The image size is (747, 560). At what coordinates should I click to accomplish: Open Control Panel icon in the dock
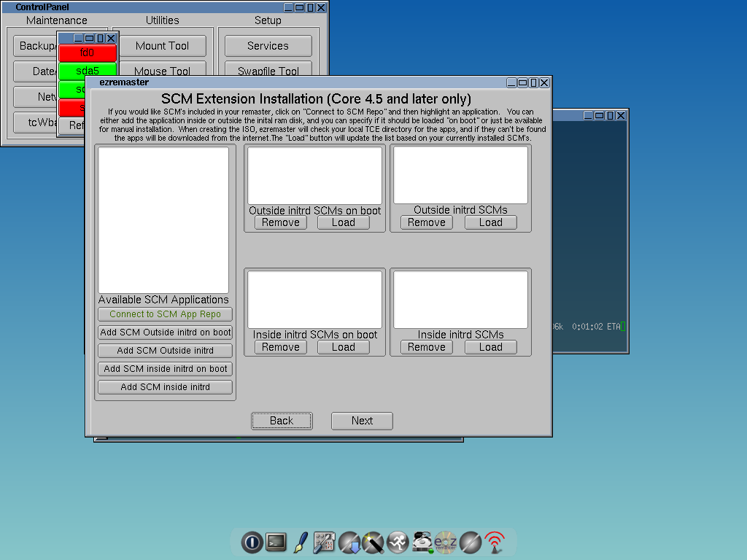pos(324,542)
